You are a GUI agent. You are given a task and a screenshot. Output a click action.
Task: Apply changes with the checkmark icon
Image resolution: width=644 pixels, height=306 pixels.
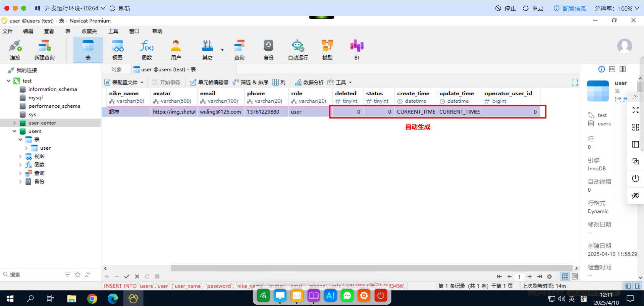pyautogui.click(x=127, y=276)
